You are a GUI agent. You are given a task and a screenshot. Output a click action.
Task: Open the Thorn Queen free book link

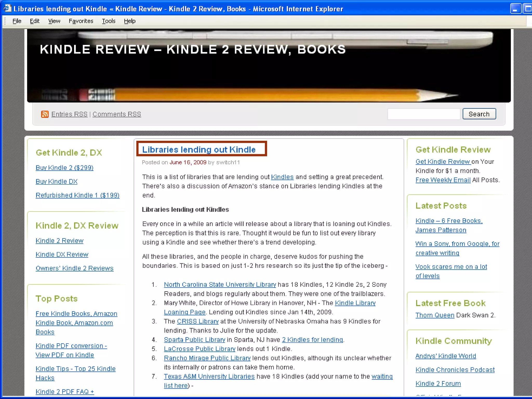tap(435, 315)
